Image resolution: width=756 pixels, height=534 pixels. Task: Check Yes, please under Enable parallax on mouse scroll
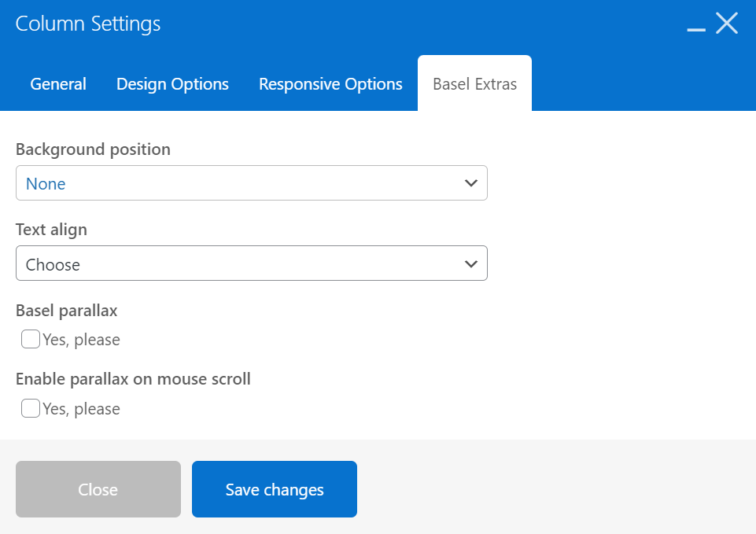point(30,408)
